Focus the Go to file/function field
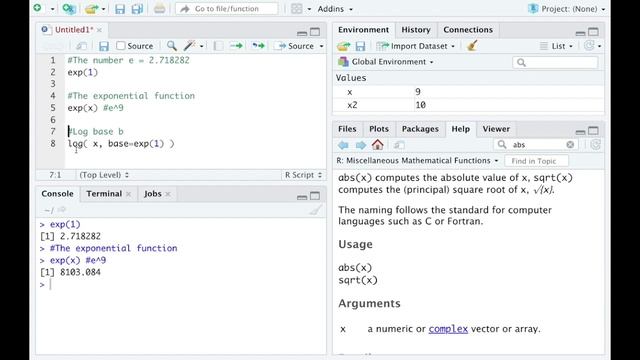640x360 pixels. coord(227,9)
